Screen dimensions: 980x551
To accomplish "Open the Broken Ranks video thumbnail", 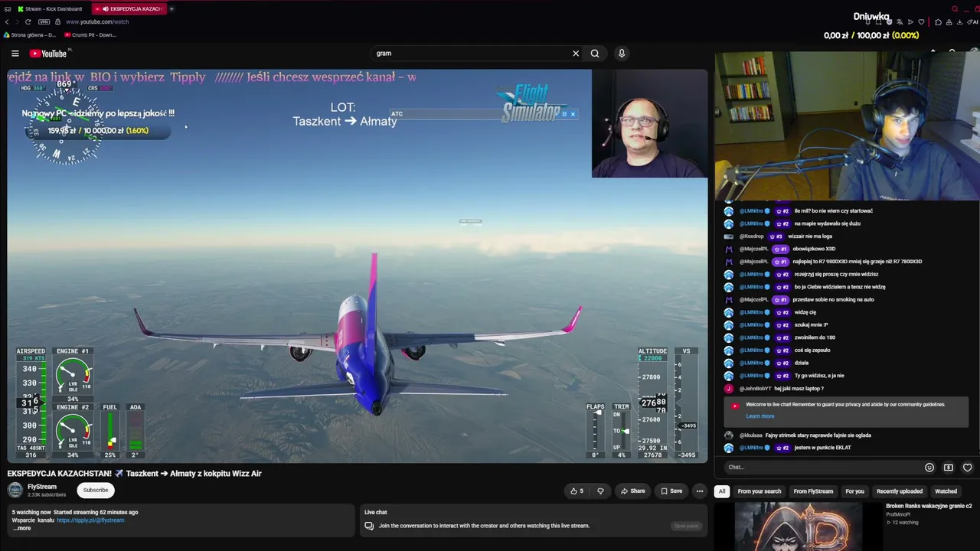I will [798, 527].
